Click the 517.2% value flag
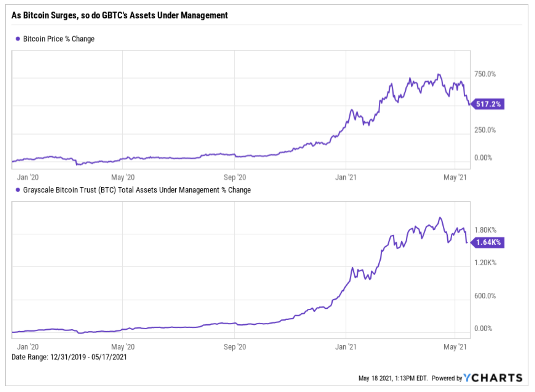The image size is (535, 392). tap(488, 104)
